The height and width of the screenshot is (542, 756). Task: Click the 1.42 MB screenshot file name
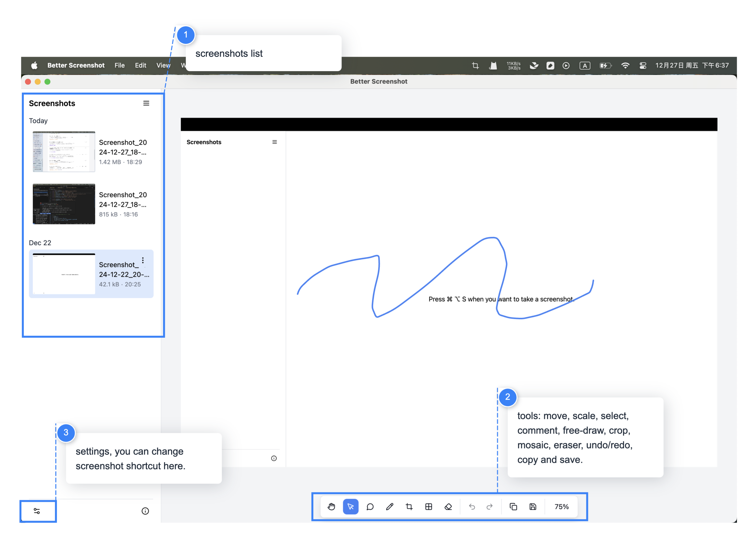[123, 147]
